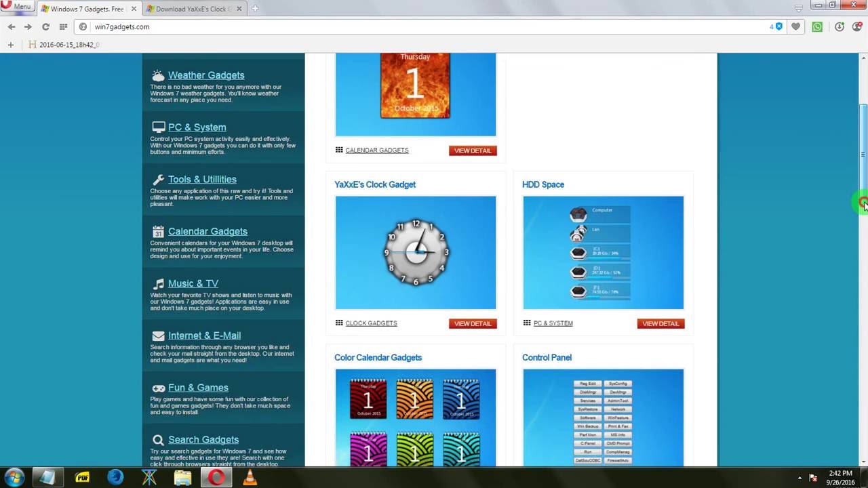Open the Music & TV category link
This screenshot has width=868, height=488.
point(193,283)
